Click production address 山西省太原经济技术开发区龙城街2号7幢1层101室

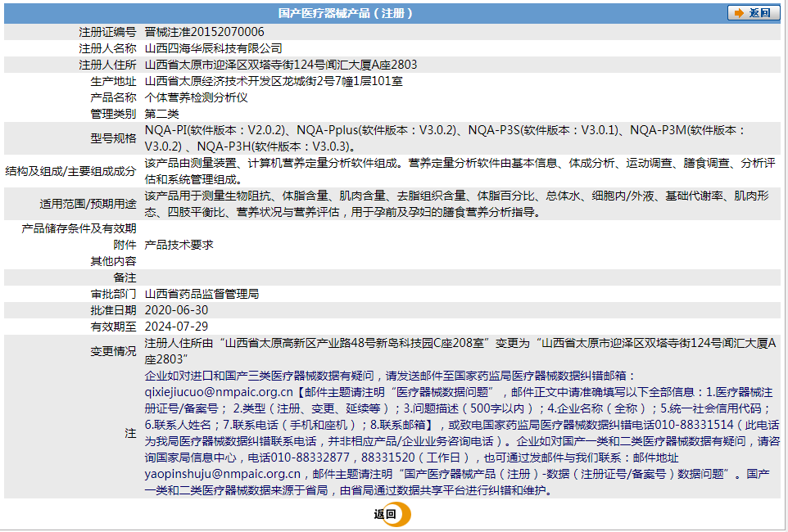point(274,81)
